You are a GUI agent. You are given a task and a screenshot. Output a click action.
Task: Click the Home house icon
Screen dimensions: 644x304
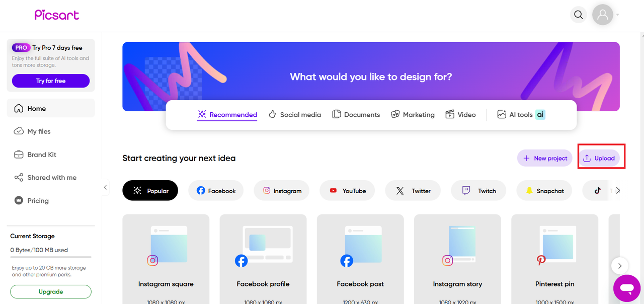tap(19, 108)
